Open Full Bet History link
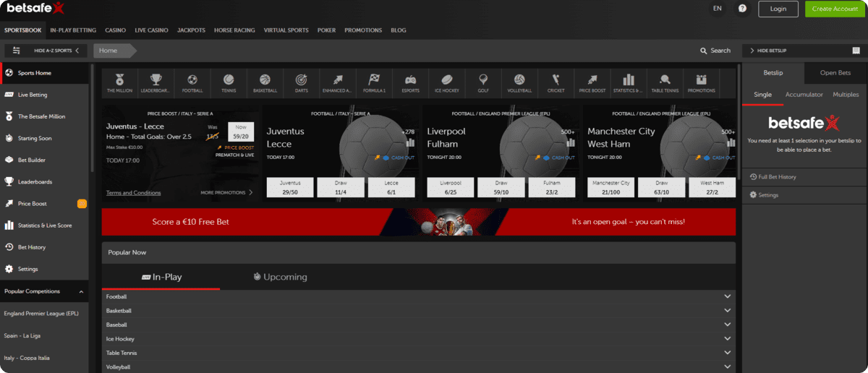Screen dimensions: 868x373 pyautogui.click(x=773, y=177)
